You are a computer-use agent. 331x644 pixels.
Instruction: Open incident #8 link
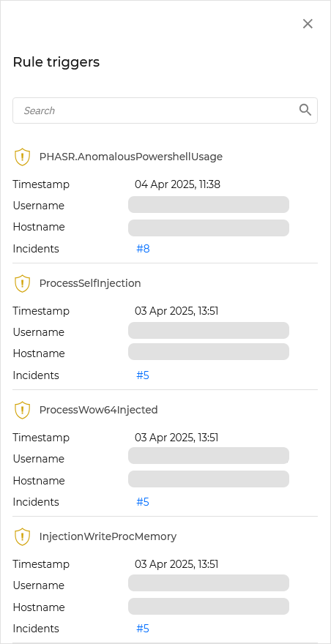pyautogui.click(x=143, y=249)
